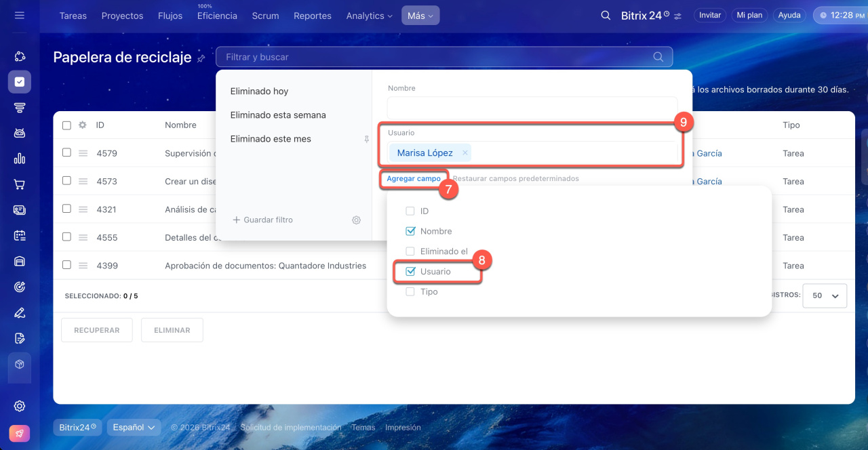Screen dimensions: 868x450
Task: Open the Analytics dropdown
Action: (369, 16)
